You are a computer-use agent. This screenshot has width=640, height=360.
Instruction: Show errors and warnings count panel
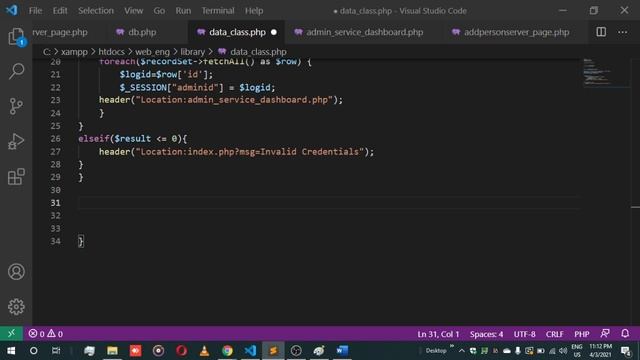(x=46, y=334)
